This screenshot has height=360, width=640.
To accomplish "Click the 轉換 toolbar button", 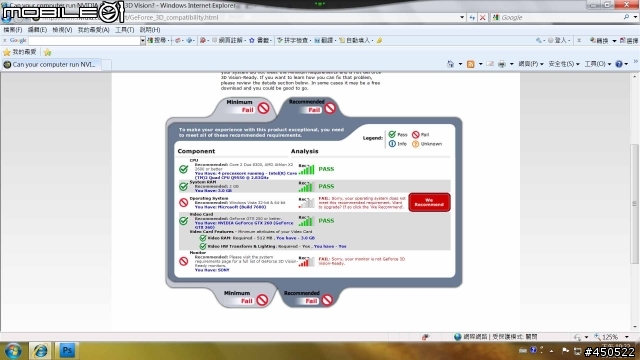I will pyautogui.click(x=599, y=40).
